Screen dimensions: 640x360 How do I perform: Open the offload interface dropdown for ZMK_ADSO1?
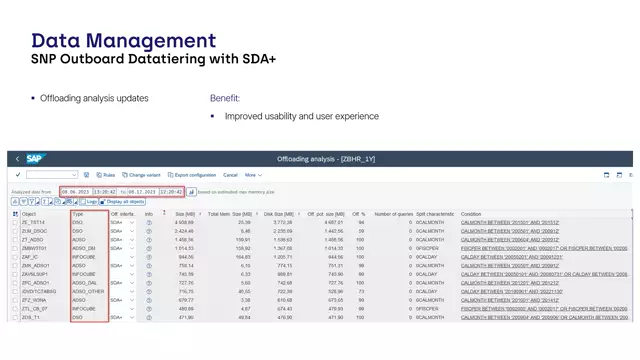pyautogui.click(x=132, y=266)
